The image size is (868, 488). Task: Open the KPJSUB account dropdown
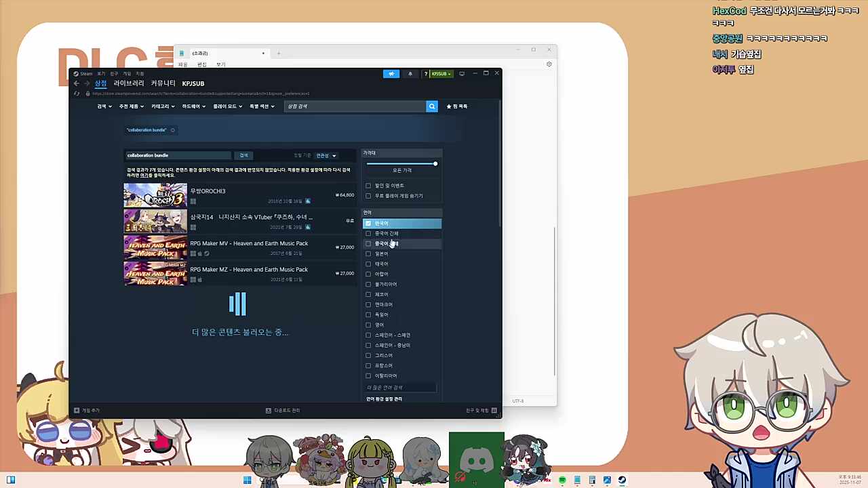441,74
